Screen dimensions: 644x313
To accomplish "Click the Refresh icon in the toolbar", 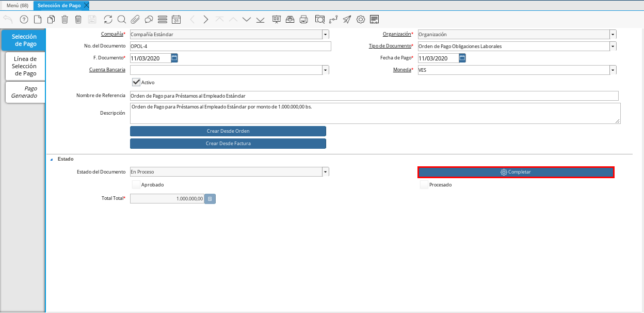I will (108, 20).
